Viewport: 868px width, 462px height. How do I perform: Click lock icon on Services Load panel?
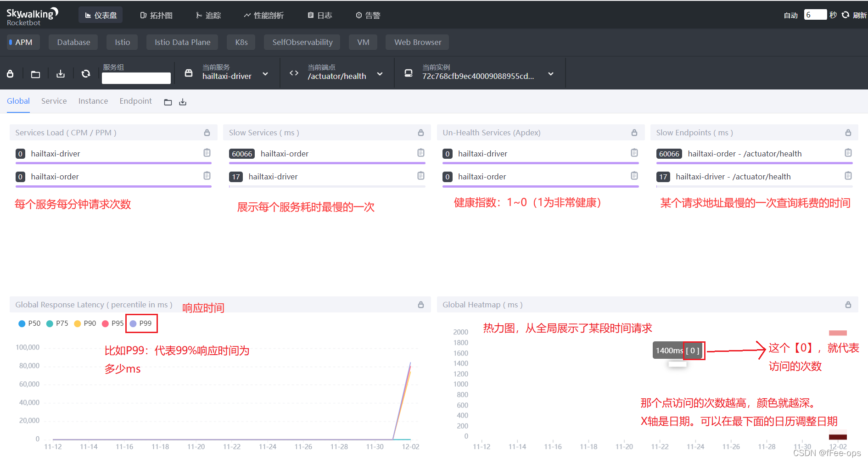pyautogui.click(x=207, y=133)
